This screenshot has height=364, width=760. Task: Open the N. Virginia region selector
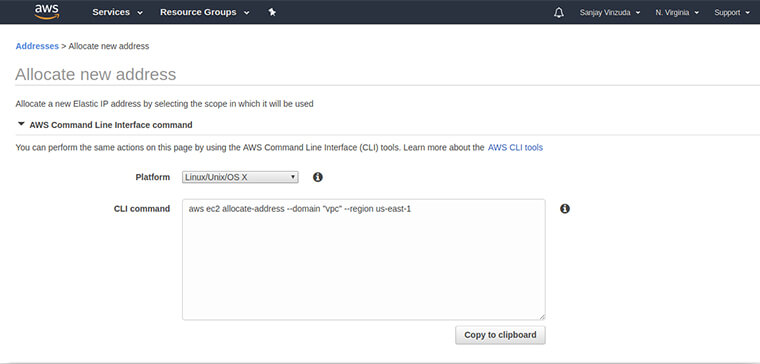click(677, 13)
